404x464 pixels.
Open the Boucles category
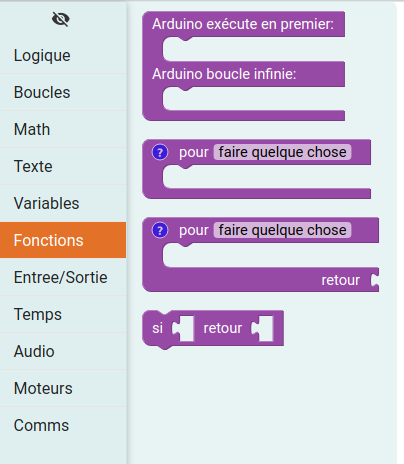click(63, 92)
